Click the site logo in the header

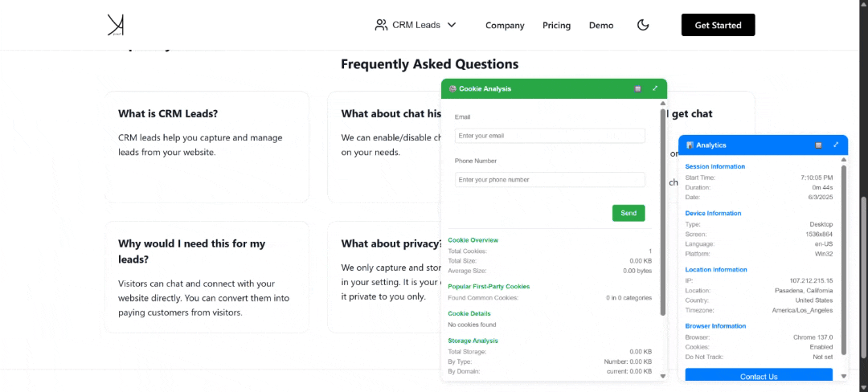coord(116,25)
